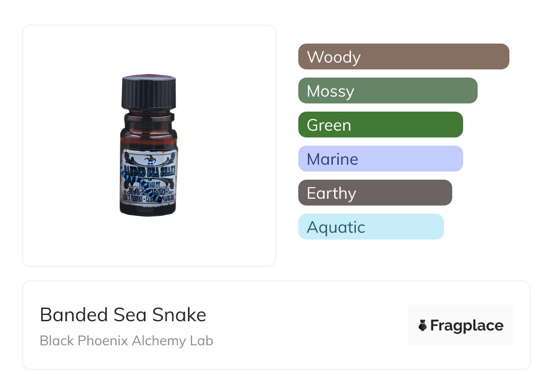Click the Fragplace perfume bottle logo icon

click(423, 325)
